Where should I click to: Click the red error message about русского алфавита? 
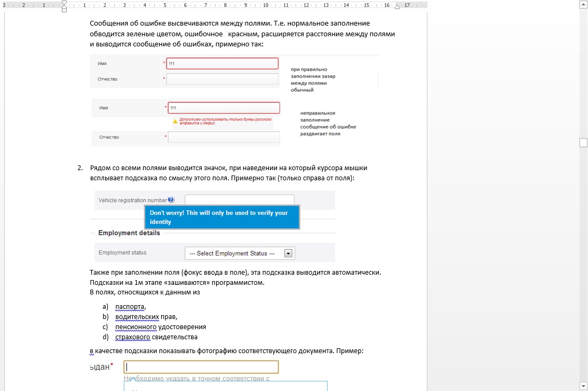pos(225,121)
